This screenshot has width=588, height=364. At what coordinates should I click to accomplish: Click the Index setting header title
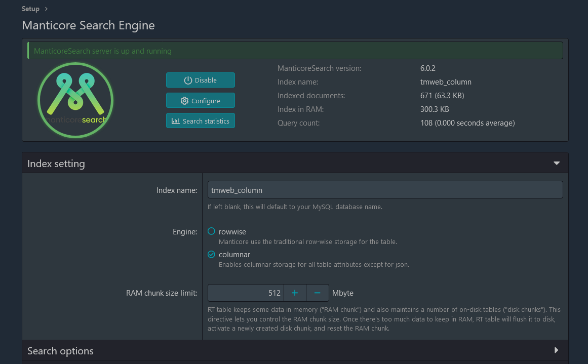56,164
